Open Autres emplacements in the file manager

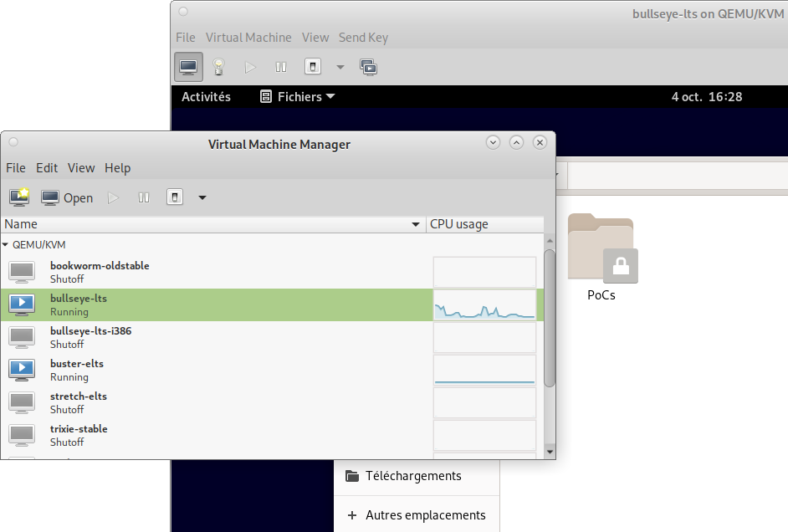[x=426, y=514]
